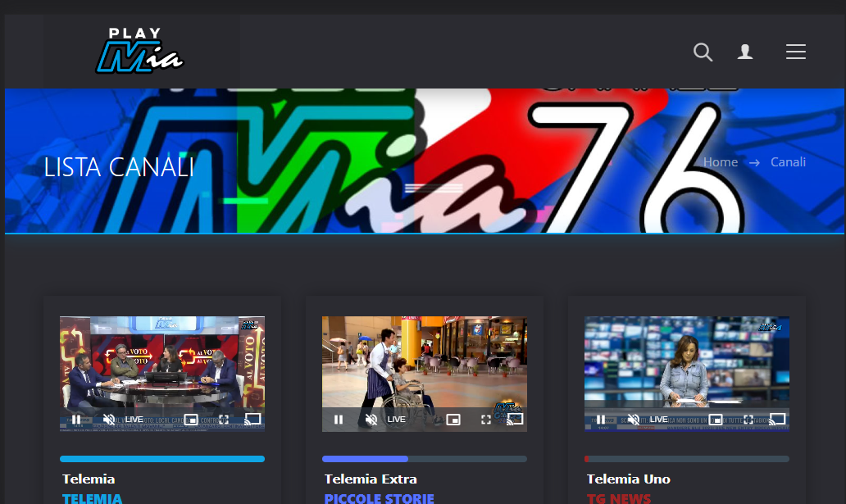Enable picture-in-picture on Telemia player
This screenshot has height=504, width=846.
click(x=191, y=420)
